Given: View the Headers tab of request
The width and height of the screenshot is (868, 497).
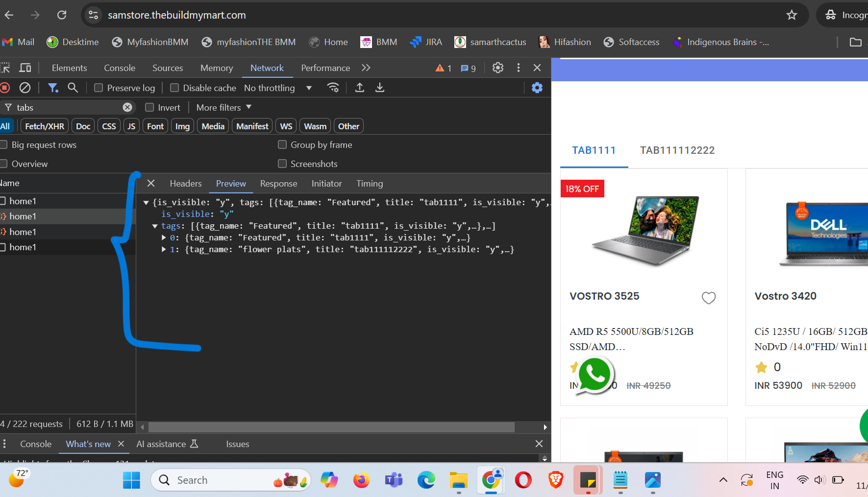Looking at the screenshot, I should tap(186, 183).
